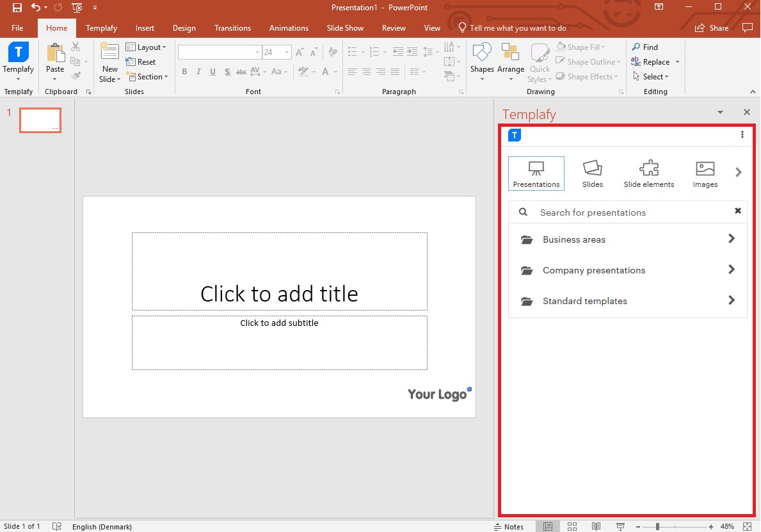Click the New Slide icon

109,52
